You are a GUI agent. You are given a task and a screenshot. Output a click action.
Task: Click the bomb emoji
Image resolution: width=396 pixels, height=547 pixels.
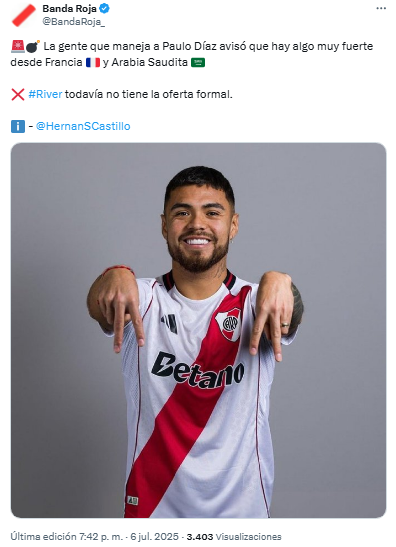click(x=33, y=46)
